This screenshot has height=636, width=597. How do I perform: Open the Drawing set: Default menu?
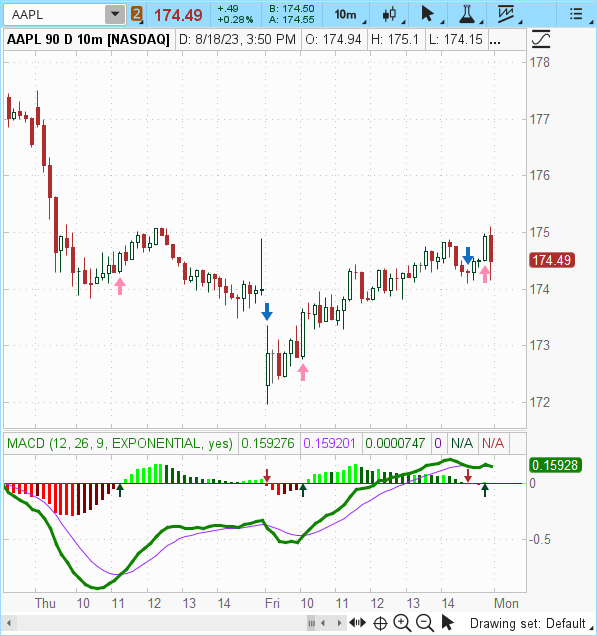(530, 623)
